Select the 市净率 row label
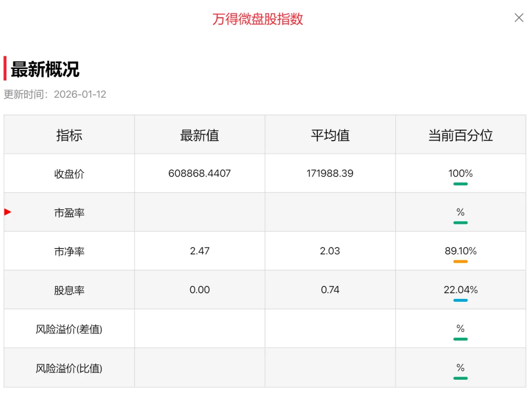The width and height of the screenshot is (532, 393). click(x=69, y=251)
